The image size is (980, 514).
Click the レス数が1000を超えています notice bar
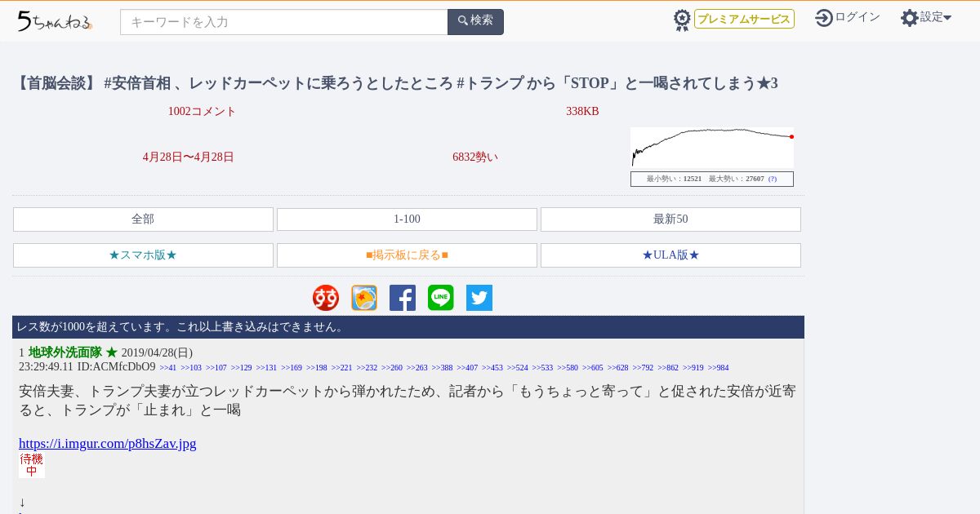(408, 327)
